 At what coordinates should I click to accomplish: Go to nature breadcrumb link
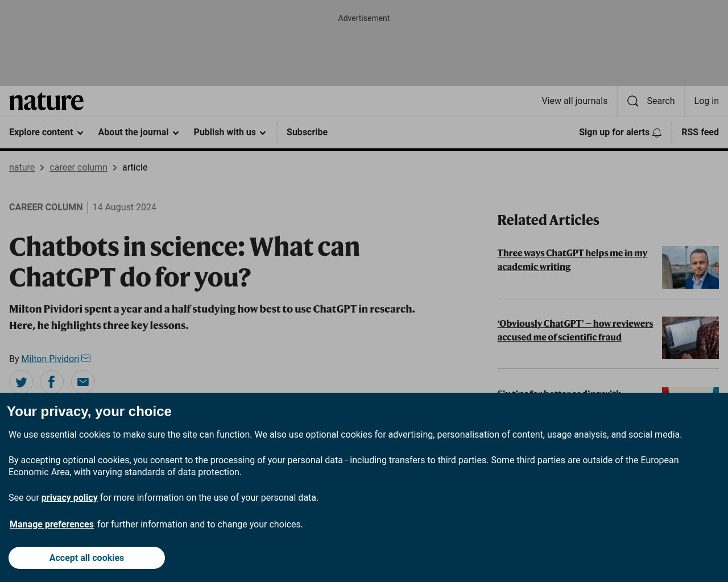tap(22, 168)
